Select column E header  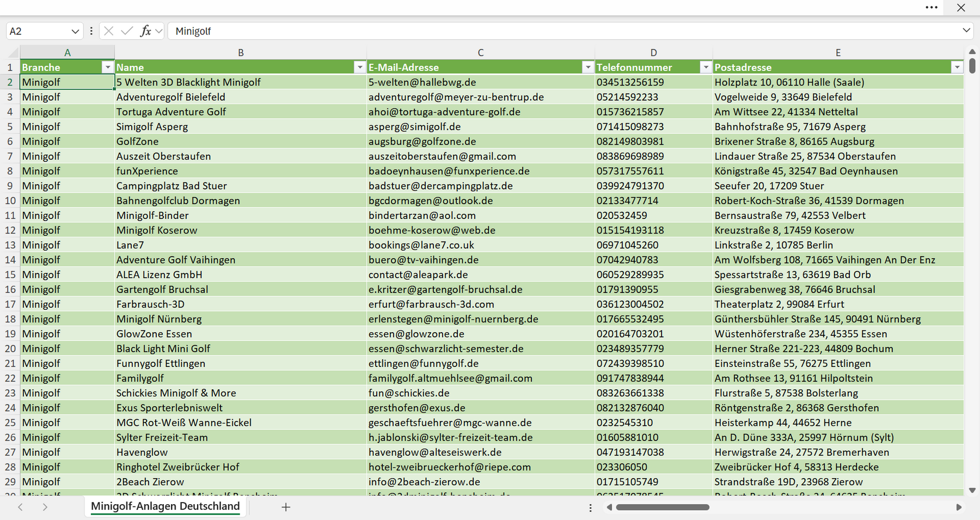click(x=838, y=52)
